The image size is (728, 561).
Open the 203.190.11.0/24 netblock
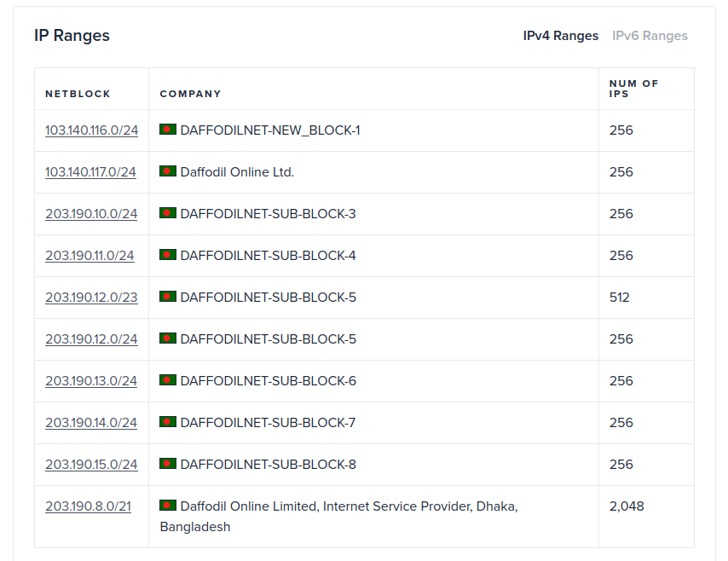tap(90, 256)
